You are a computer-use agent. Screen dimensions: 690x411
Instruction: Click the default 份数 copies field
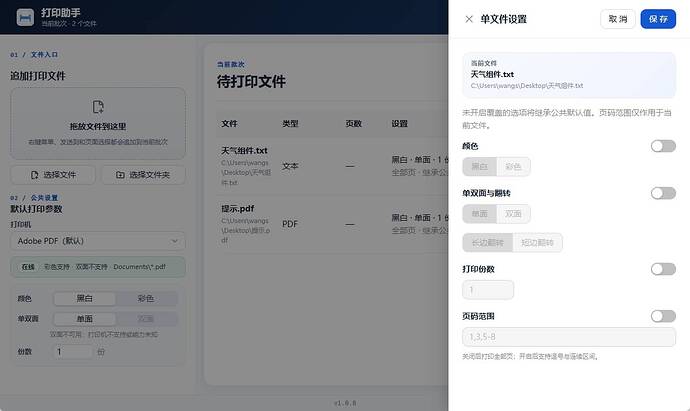pos(72,352)
